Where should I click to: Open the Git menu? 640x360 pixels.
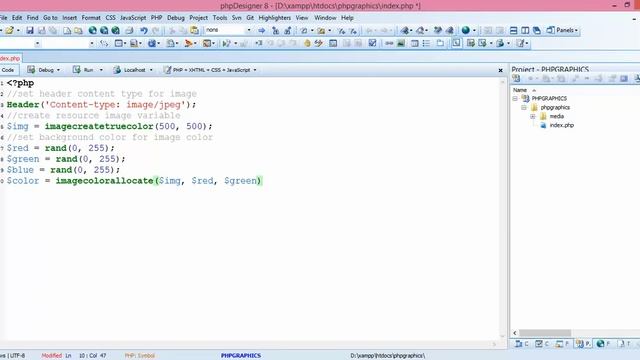tap(250, 18)
